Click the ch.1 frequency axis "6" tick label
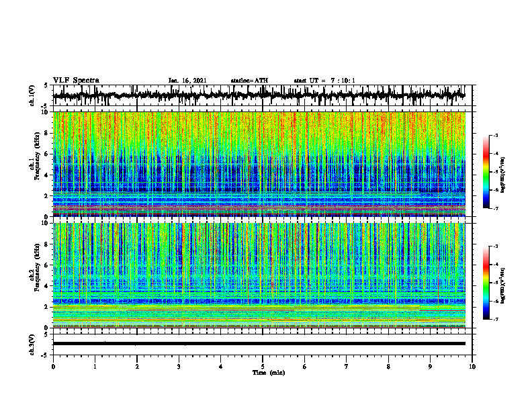The image size is (532, 411). [x=46, y=154]
